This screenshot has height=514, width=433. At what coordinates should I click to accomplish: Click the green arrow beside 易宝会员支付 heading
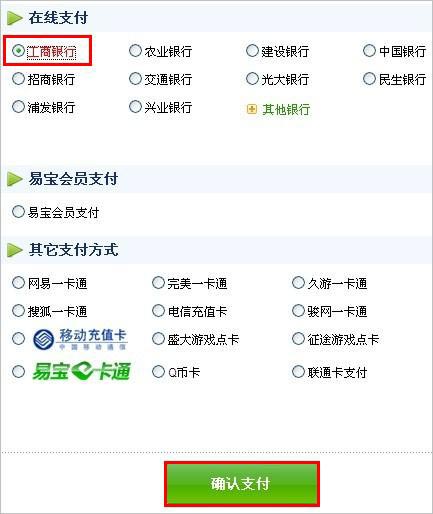15,179
